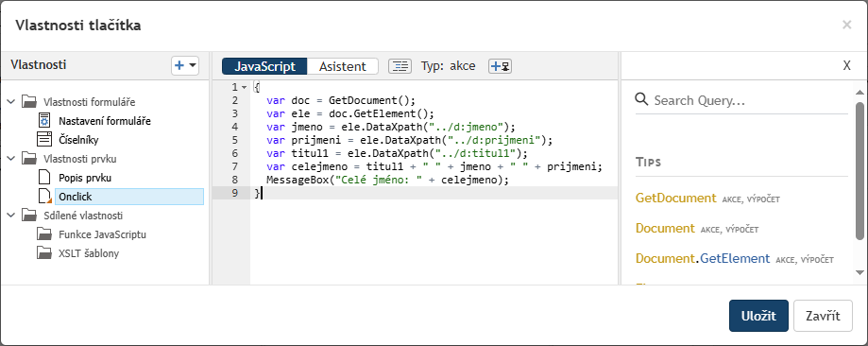Click the tips scrollbar down arrow

(859, 271)
